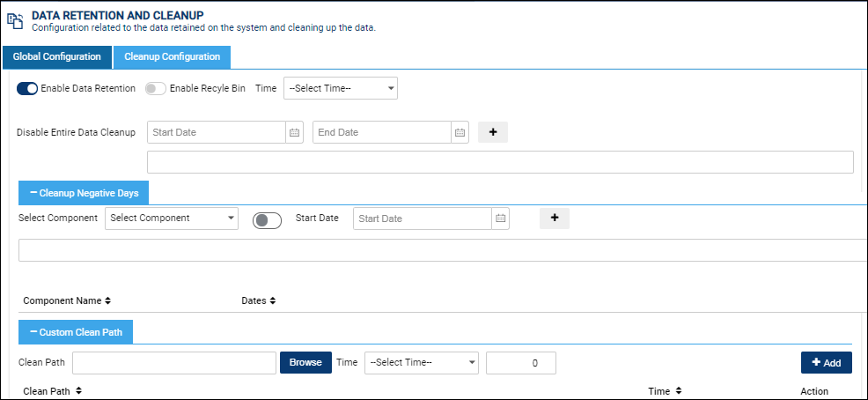Screen dimensions: 868x400
Task: Collapse the Custom Clean Path section
Action: coord(76,332)
